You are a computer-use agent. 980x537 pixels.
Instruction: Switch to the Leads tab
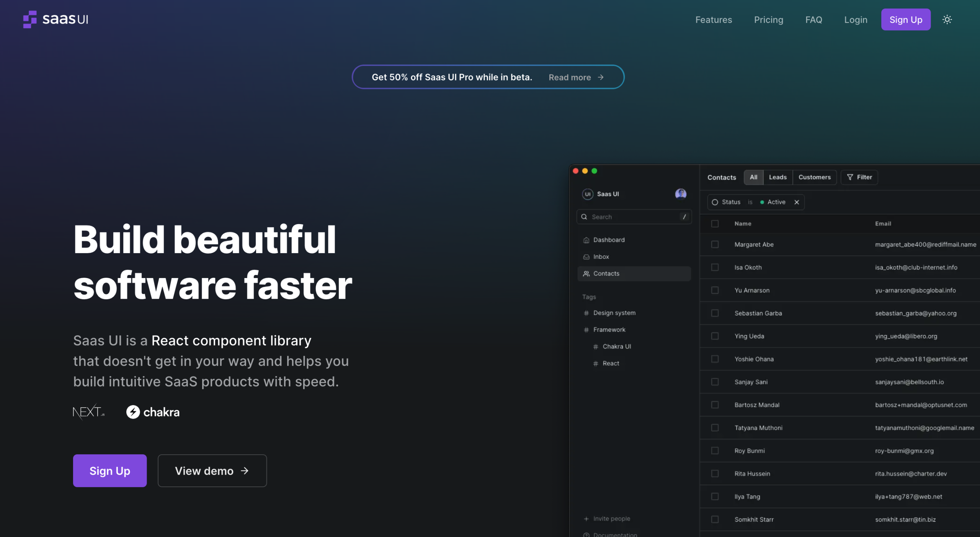click(778, 177)
